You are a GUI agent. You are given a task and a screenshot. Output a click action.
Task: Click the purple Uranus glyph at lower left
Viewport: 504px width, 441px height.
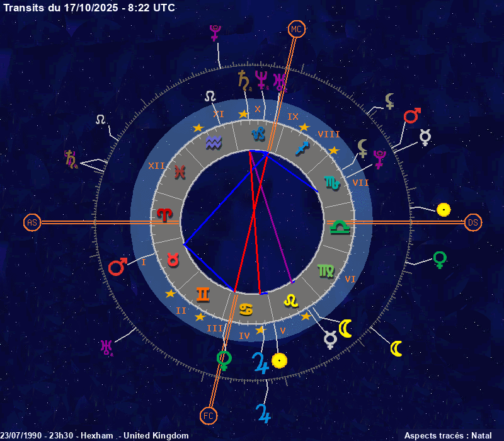[x=106, y=346]
